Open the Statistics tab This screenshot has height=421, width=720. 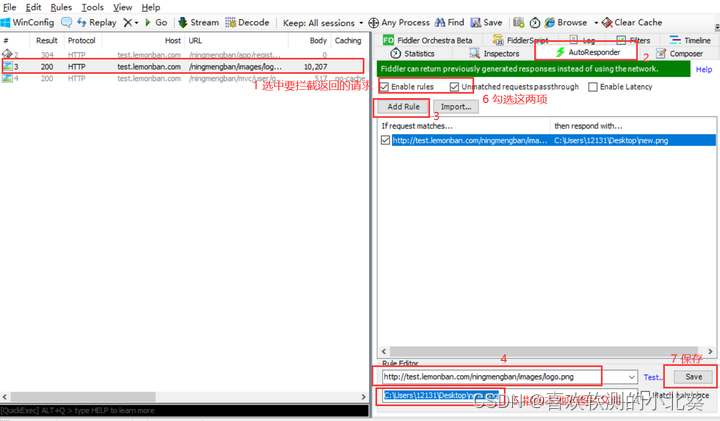point(412,54)
